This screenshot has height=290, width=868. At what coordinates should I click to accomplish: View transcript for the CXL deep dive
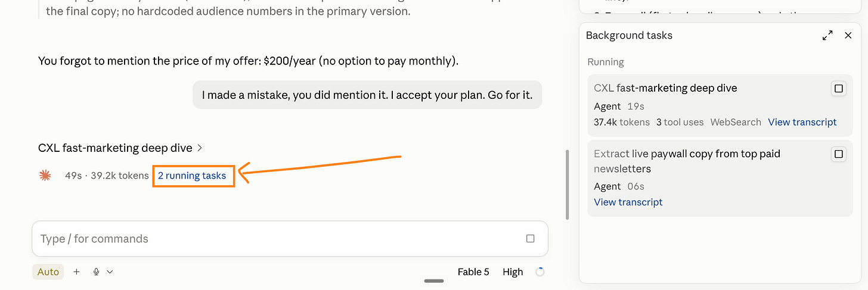point(802,122)
